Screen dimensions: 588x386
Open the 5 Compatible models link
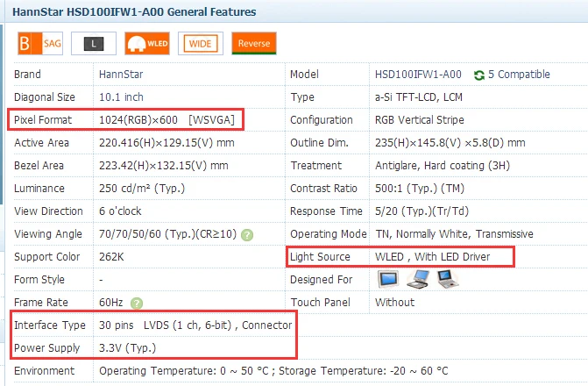(519, 75)
